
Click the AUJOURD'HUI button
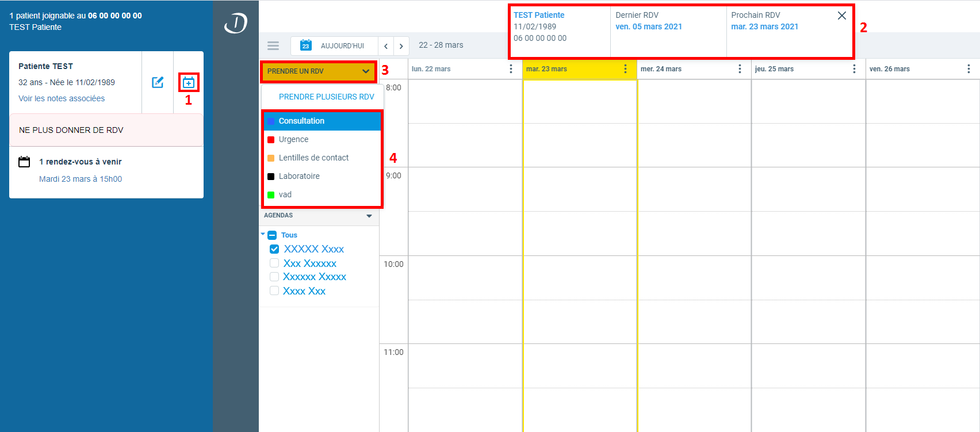coord(342,46)
